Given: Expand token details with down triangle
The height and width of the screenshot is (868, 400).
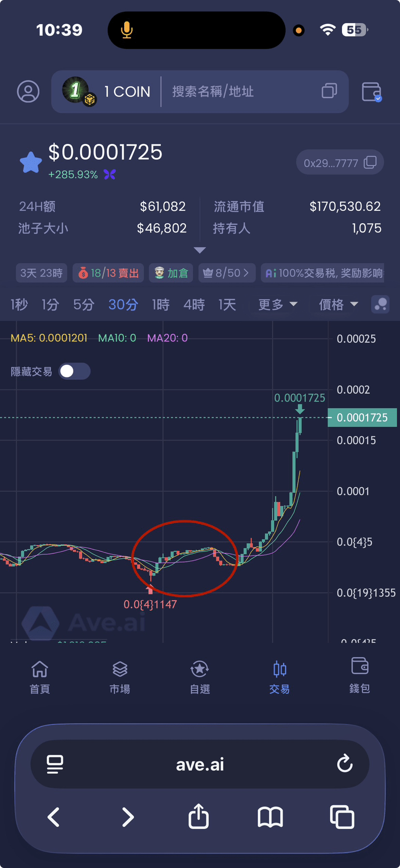Looking at the screenshot, I should [200, 250].
